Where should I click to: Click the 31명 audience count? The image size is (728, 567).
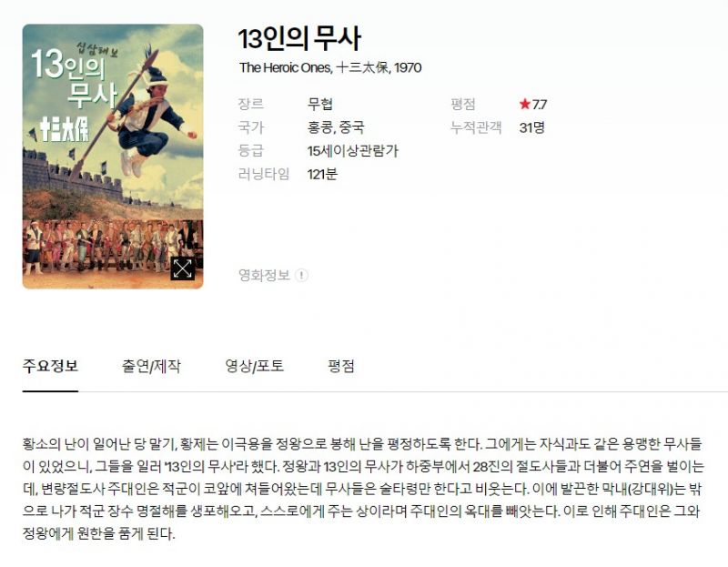point(532,127)
